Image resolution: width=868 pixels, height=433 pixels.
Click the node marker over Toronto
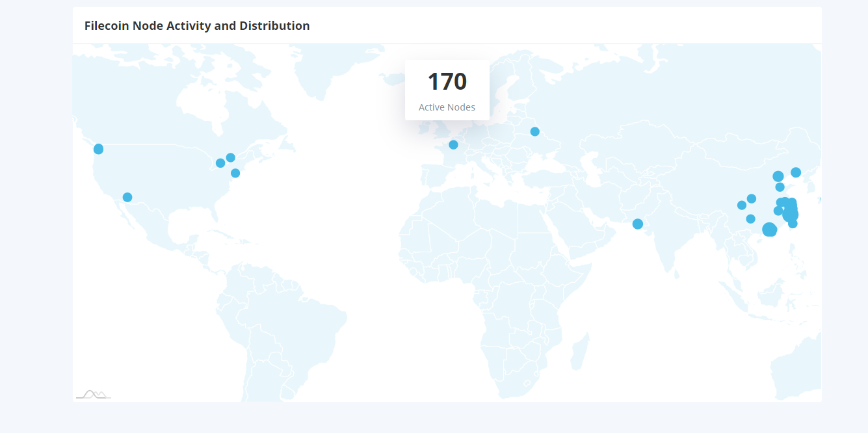[x=220, y=163]
